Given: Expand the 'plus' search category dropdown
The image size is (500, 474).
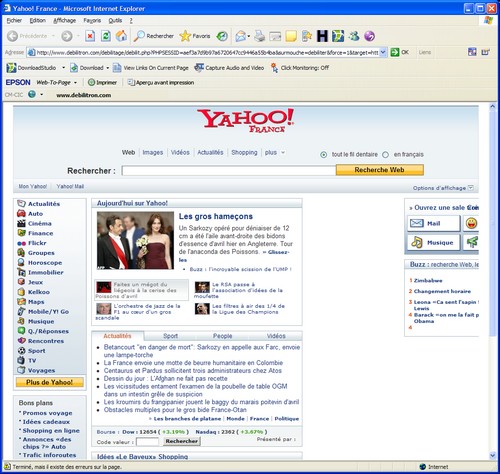Looking at the screenshot, I should click(x=283, y=153).
